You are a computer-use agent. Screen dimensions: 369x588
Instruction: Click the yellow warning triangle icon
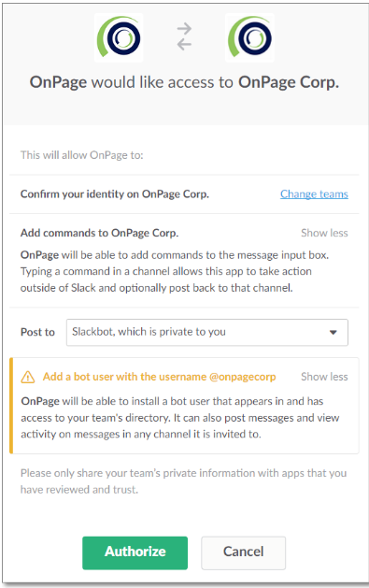pyautogui.click(x=28, y=377)
